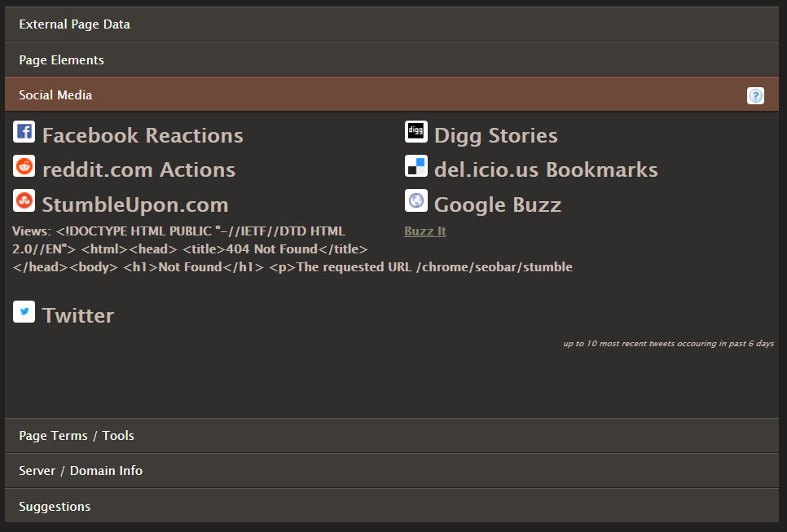Image resolution: width=787 pixels, height=532 pixels.
Task: Click the reddit alien icon
Action: tap(24, 166)
